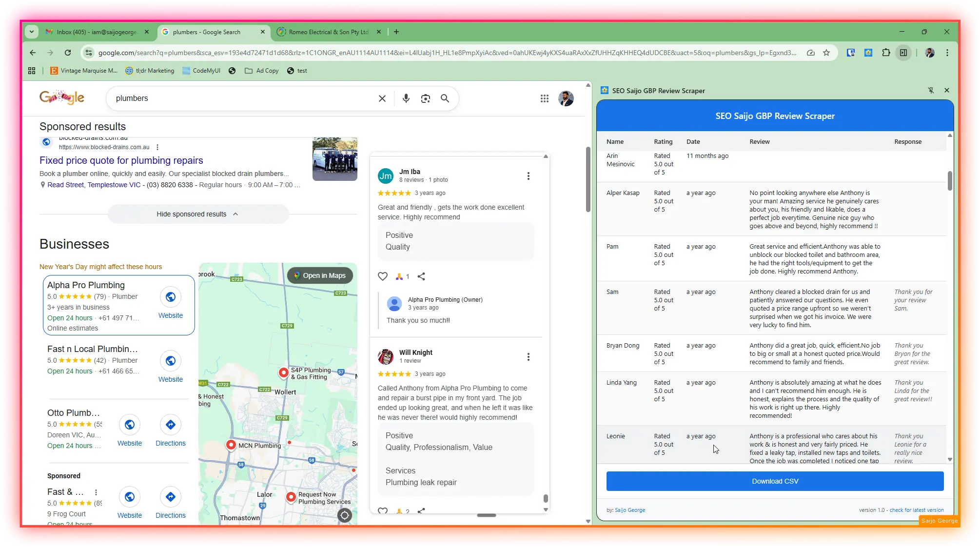
Task: Toggle pin on SEO Saijo extension panel
Action: click(931, 90)
